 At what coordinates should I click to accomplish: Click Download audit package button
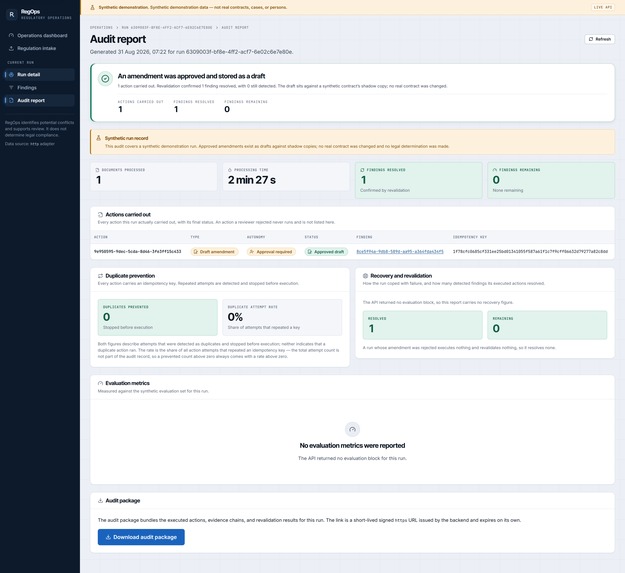click(x=141, y=537)
